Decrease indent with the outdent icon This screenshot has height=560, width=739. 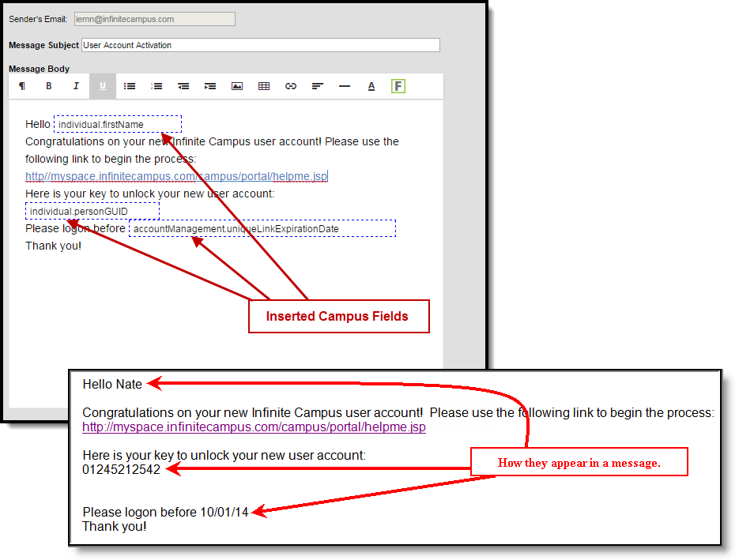point(183,86)
